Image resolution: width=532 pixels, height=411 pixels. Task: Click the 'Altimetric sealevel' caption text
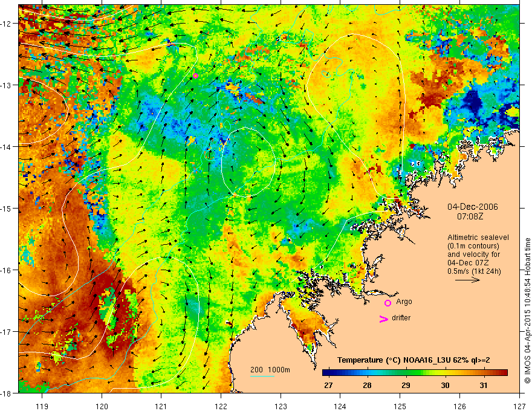pos(478,238)
